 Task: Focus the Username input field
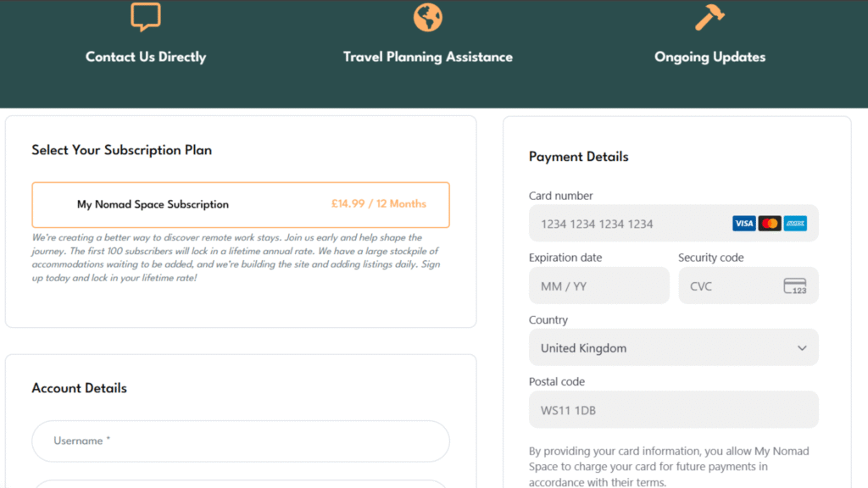click(241, 441)
